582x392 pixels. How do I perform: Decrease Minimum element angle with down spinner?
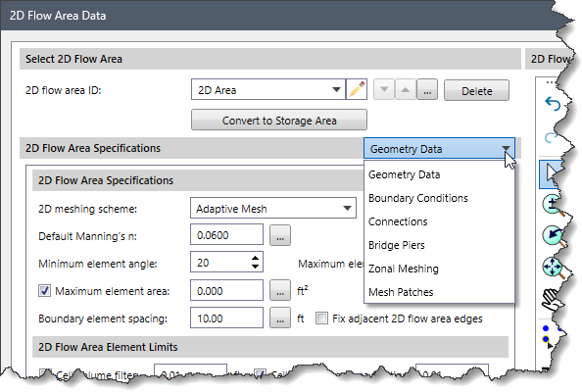pos(255,267)
